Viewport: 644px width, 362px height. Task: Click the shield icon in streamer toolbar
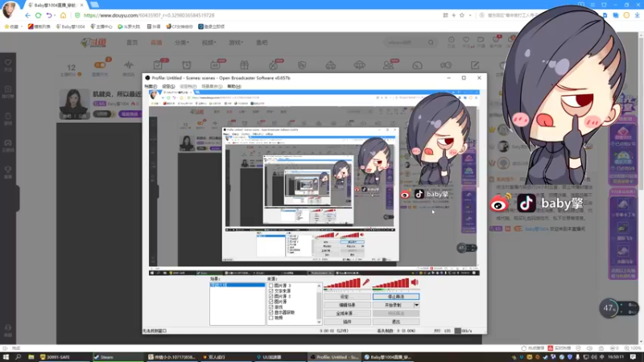pyautogui.click(x=302, y=65)
